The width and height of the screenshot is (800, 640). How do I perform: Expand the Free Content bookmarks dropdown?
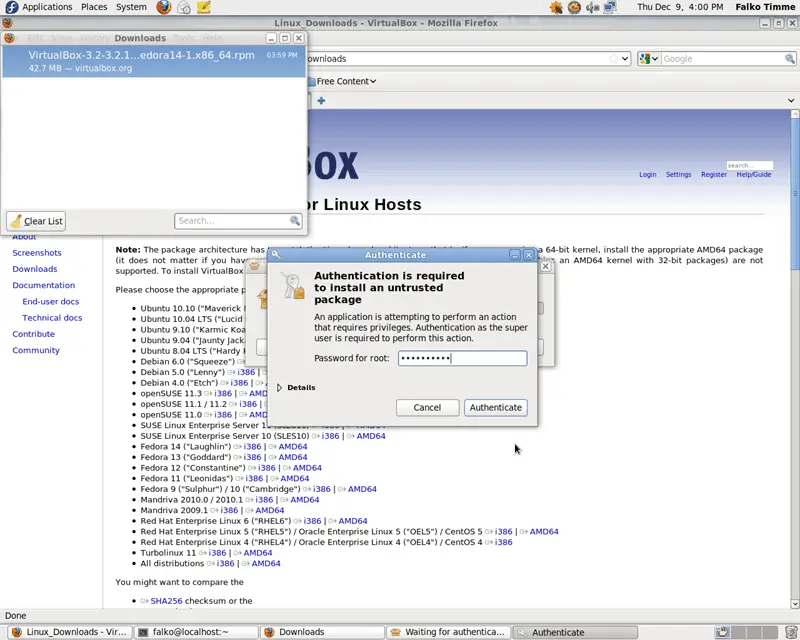click(373, 81)
